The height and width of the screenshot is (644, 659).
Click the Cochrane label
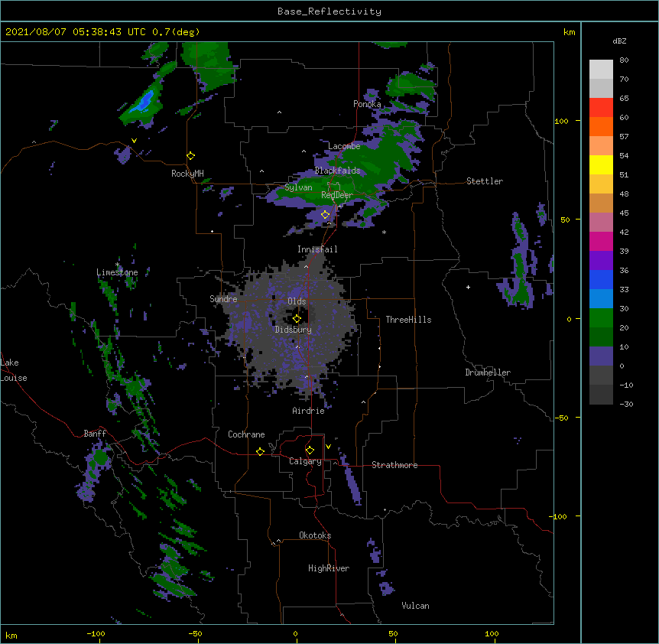[246, 434]
